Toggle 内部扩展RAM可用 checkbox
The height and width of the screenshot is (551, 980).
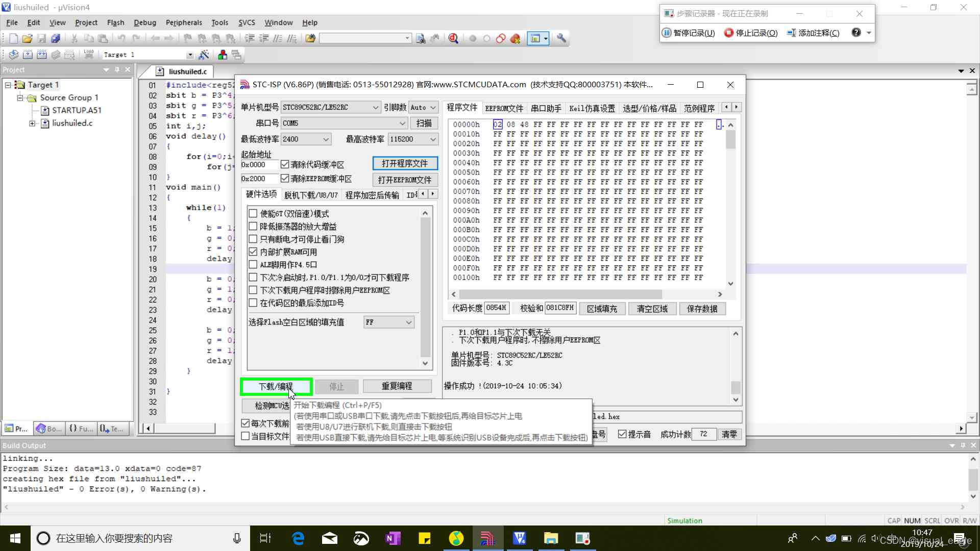click(253, 252)
